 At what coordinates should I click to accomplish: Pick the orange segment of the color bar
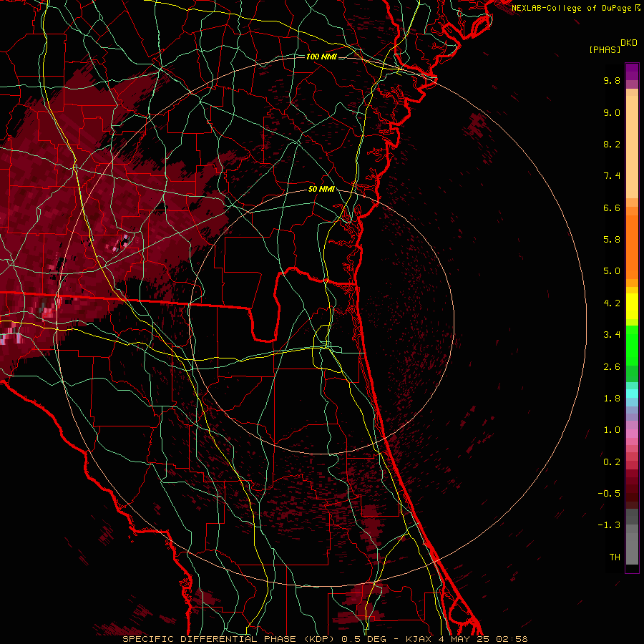point(632,248)
